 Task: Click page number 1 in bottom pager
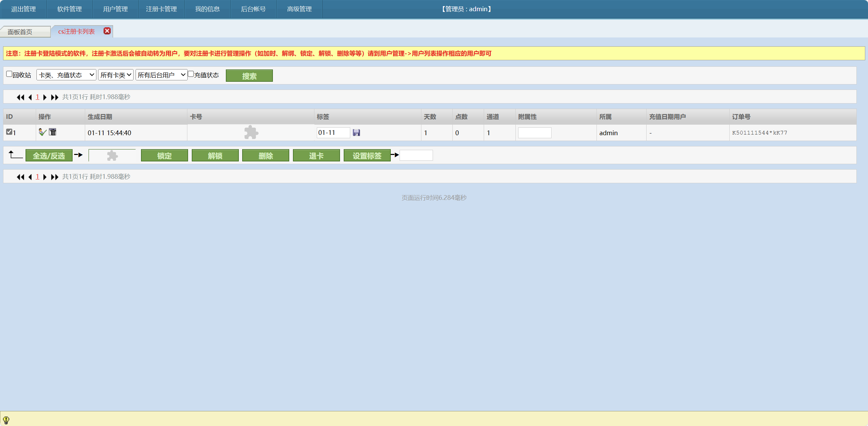point(37,177)
